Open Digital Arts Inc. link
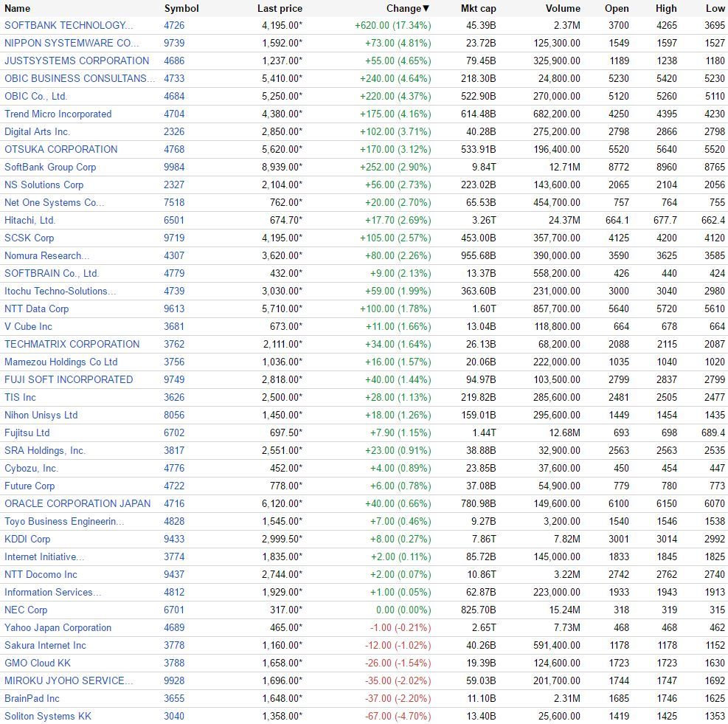This screenshot has height=724, width=728. click(x=37, y=131)
